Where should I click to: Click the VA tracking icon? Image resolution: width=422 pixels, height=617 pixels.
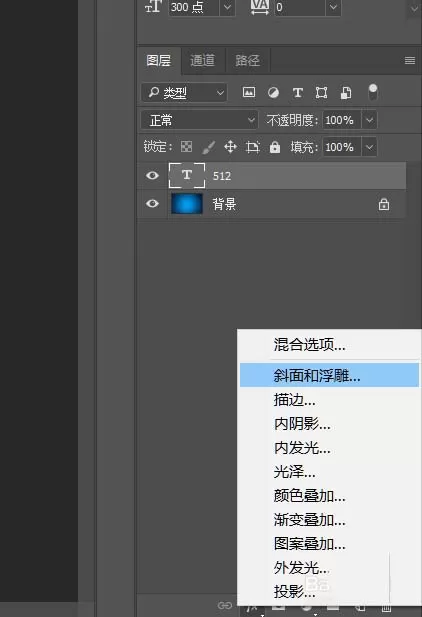260,7
